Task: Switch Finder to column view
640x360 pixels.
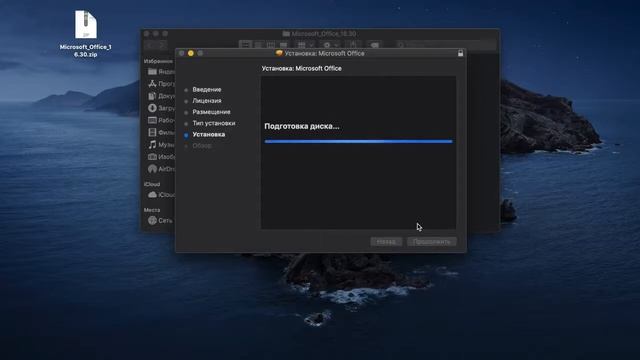Action: coord(271,44)
